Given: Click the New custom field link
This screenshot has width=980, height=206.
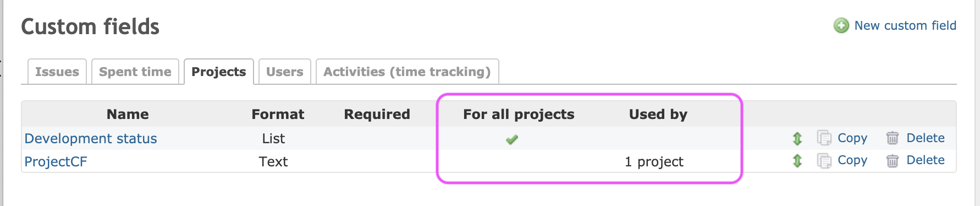Looking at the screenshot, I should click(905, 25).
